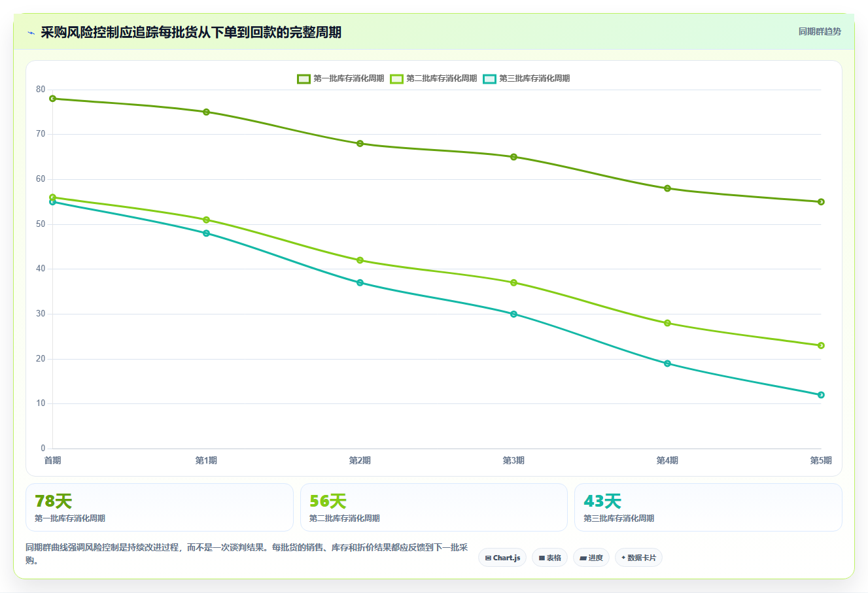Click the 第2期 x-axis label
Screen dimensions: 868x593
tap(360, 461)
